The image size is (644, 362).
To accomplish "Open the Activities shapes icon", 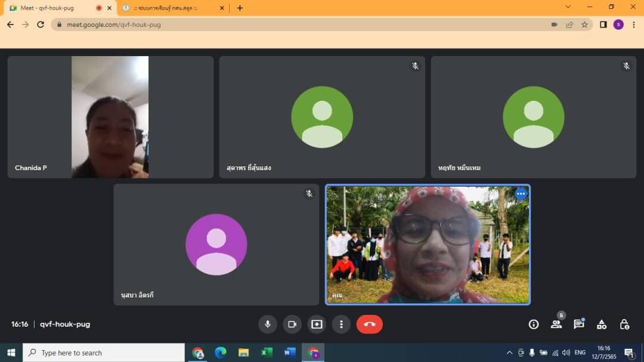I will 602,324.
